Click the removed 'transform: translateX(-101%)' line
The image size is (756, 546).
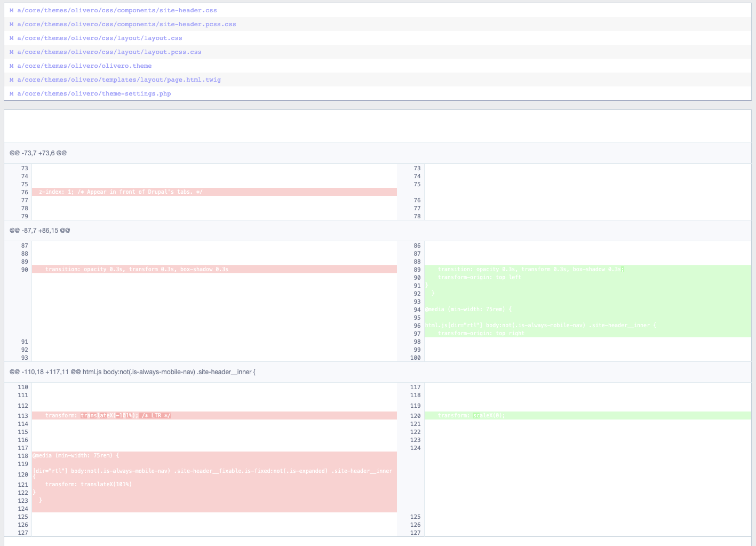tap(214, 415)
